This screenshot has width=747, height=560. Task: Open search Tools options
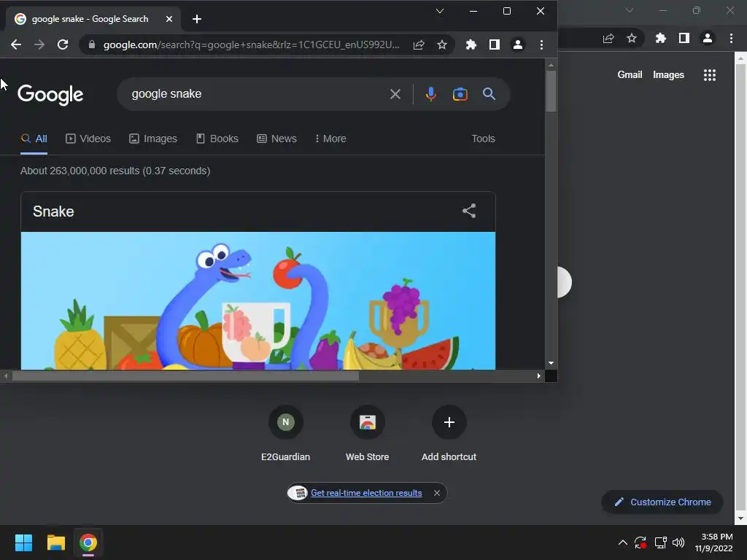click(483, 139)
